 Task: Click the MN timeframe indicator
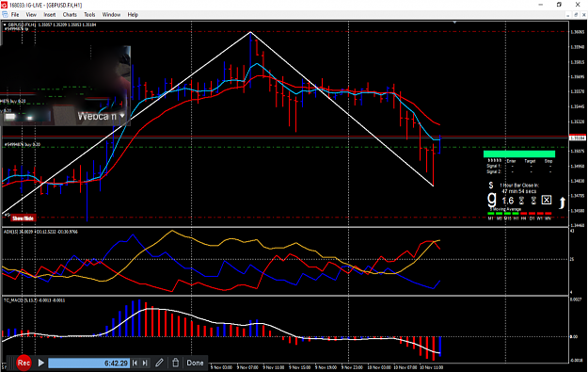[x=548, y=218]
